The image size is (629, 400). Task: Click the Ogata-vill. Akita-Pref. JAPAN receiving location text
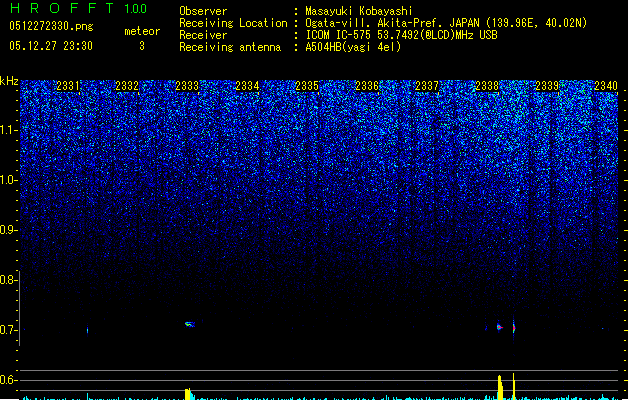[446, 23]
